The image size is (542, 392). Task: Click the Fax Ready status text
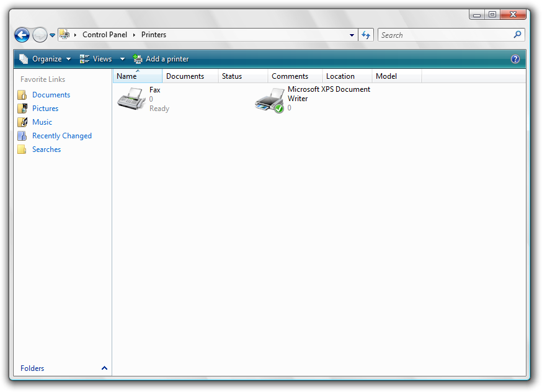tap(159, 109)
